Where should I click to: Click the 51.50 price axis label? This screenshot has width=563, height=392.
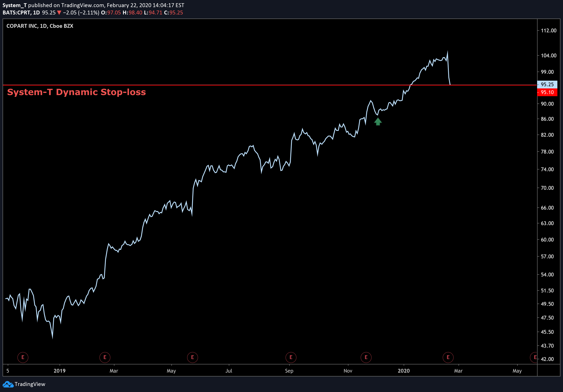pyautogui.click(x=547, y=291)
